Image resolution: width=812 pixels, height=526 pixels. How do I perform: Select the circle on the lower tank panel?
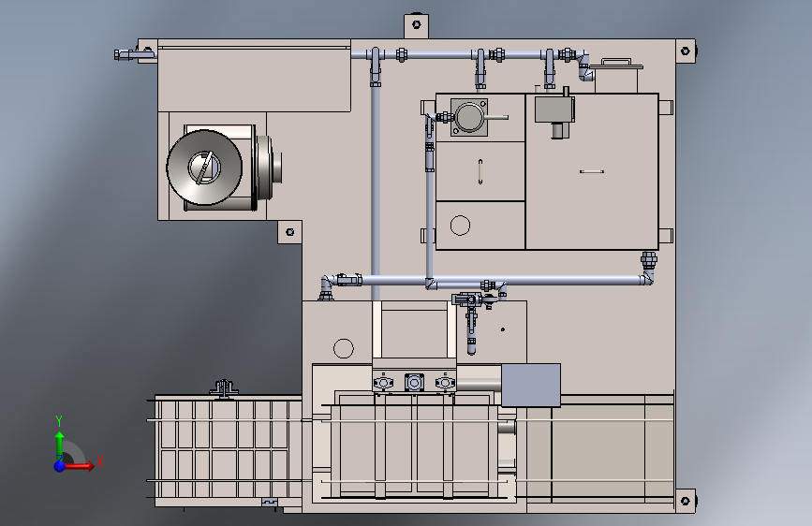[460, 226]
